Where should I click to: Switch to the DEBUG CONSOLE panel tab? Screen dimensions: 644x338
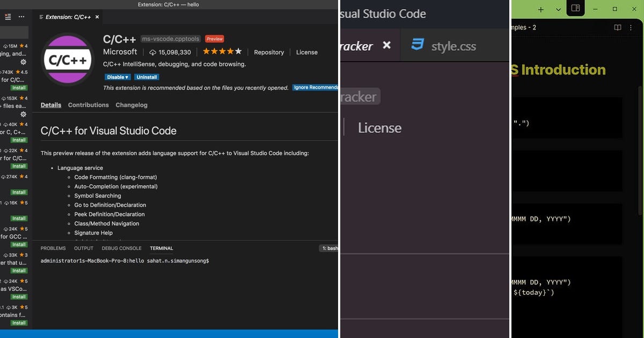click(121, 248)
